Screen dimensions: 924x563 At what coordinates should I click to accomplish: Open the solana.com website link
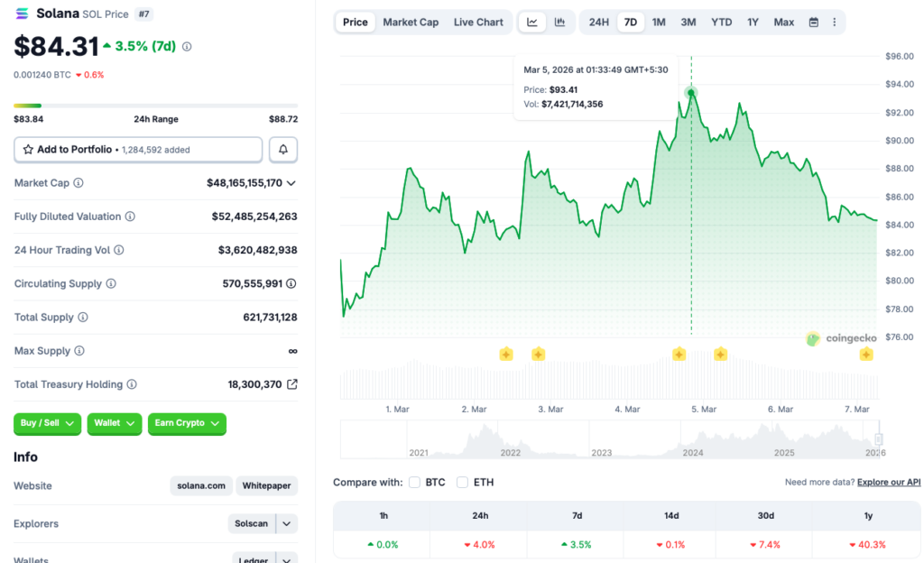pyautogui.click(x=200, y=485)
